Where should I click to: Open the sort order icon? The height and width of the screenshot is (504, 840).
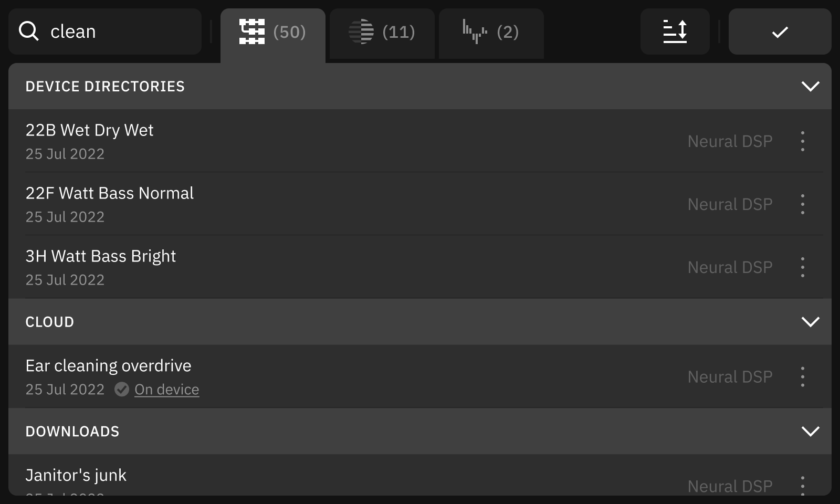[x=675, y=31]
